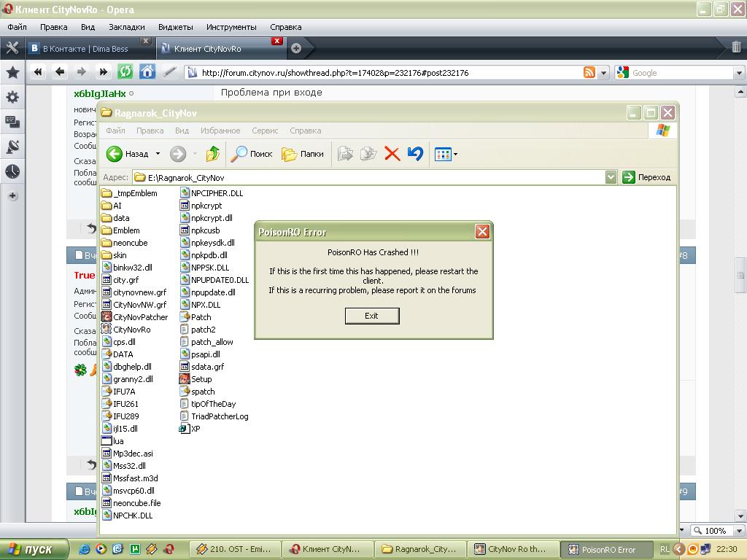This screenshot has height=560, width=747.
Task: Open Explorer Search (Поиск)
Action: coord(252,154)
